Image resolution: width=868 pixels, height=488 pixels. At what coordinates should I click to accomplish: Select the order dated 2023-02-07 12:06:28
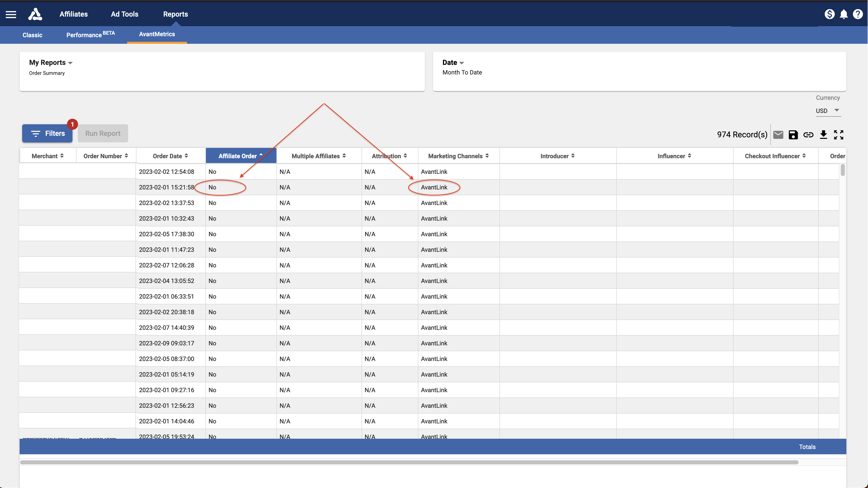(166, 265)
